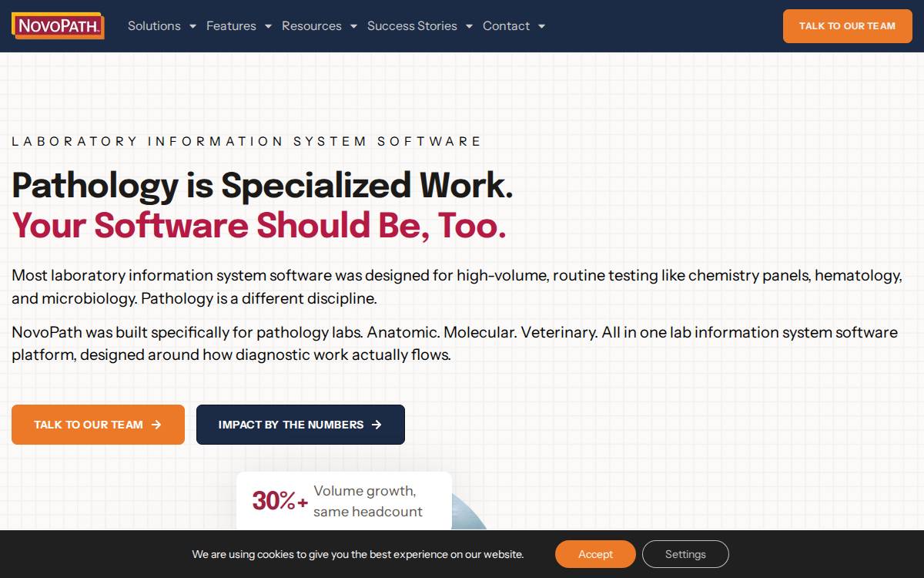
Task: Expand the Resources dropdown arrow
Action: 353,26
